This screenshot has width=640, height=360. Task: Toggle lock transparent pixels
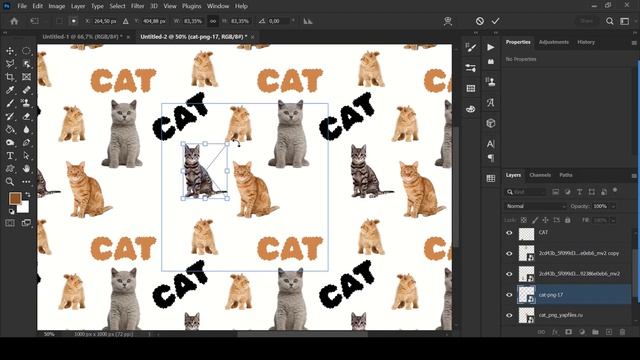click(x=524, y=220)
